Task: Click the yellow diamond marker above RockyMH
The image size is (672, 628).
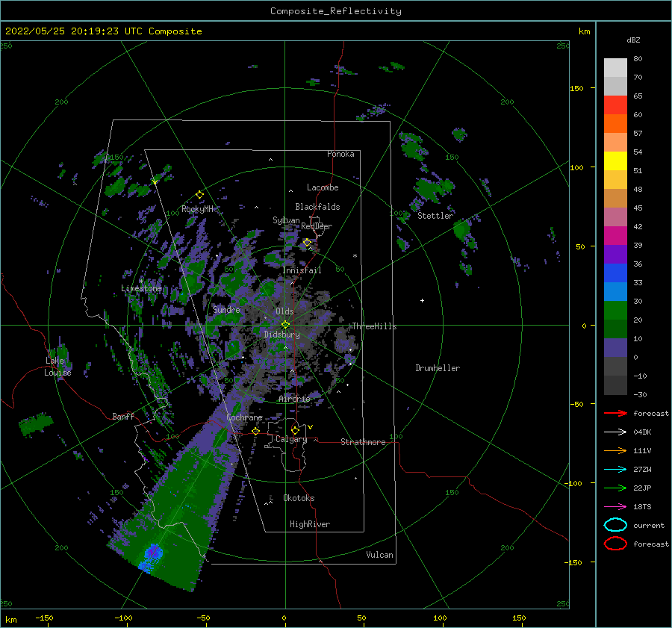Action: coord(199,195)
